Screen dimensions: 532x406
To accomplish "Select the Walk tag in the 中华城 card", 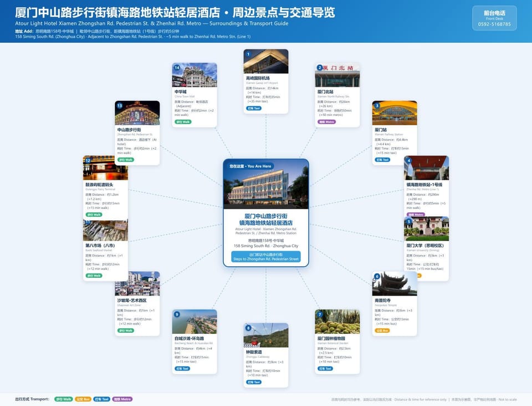I will coord(183,122).
